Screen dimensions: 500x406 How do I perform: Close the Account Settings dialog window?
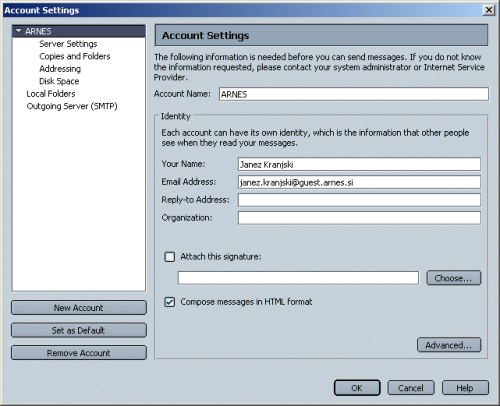[x=489, y=10]
